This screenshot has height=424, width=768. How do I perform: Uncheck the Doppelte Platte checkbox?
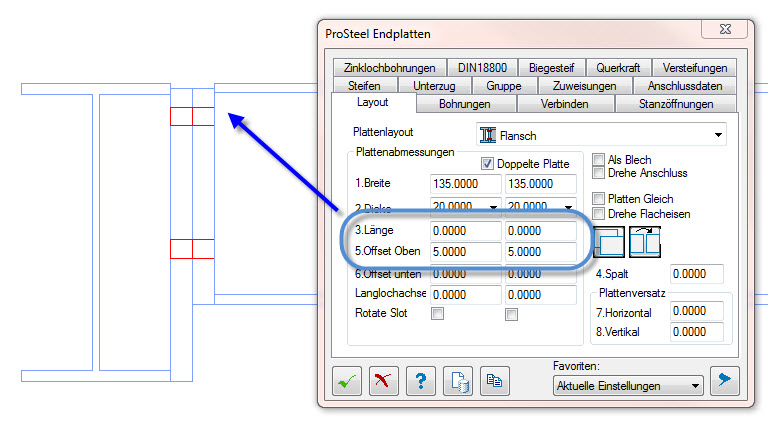coord(487,164)
